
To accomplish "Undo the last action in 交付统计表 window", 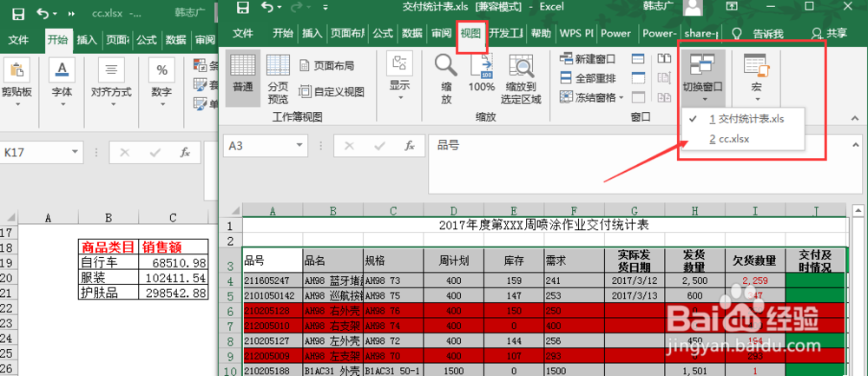I will [267, 8].
